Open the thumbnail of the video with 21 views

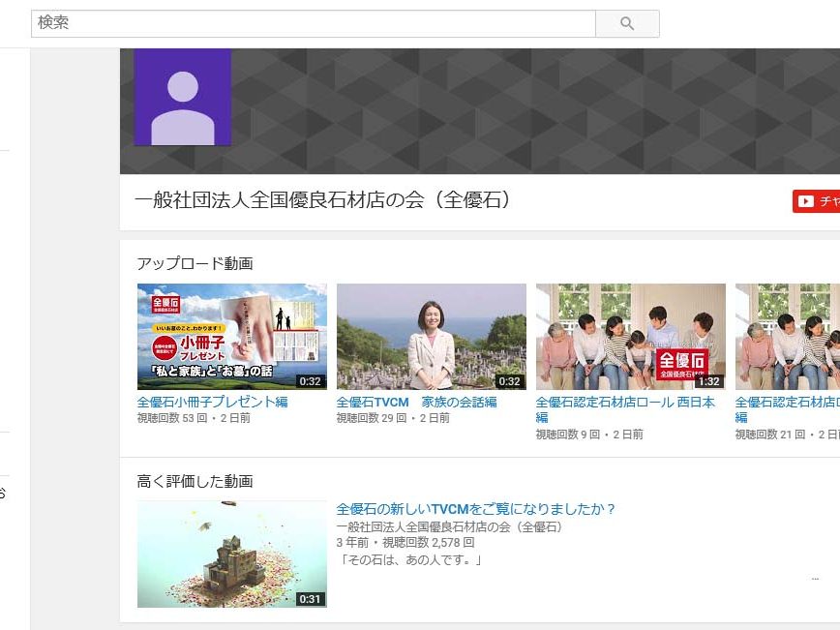point(788,337)
